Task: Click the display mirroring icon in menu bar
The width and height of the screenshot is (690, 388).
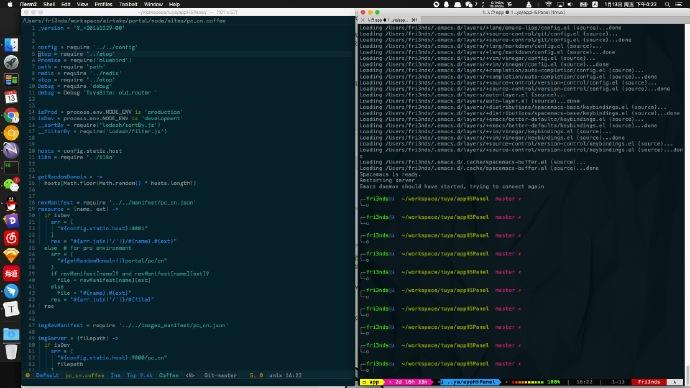Action: (560, 4)
